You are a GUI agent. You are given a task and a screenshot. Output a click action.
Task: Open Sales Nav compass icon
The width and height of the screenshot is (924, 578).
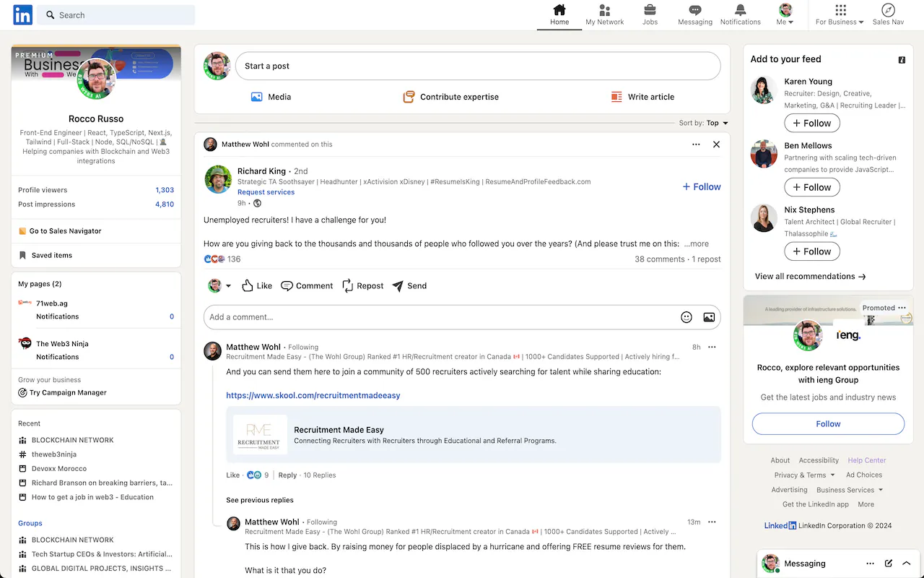click(x=888, y=15)
